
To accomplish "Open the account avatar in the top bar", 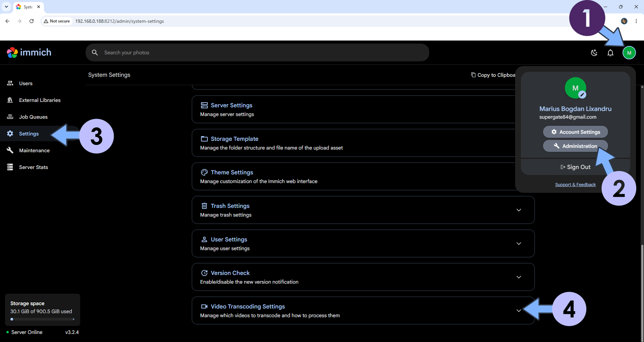I will (x=629, y=53).
